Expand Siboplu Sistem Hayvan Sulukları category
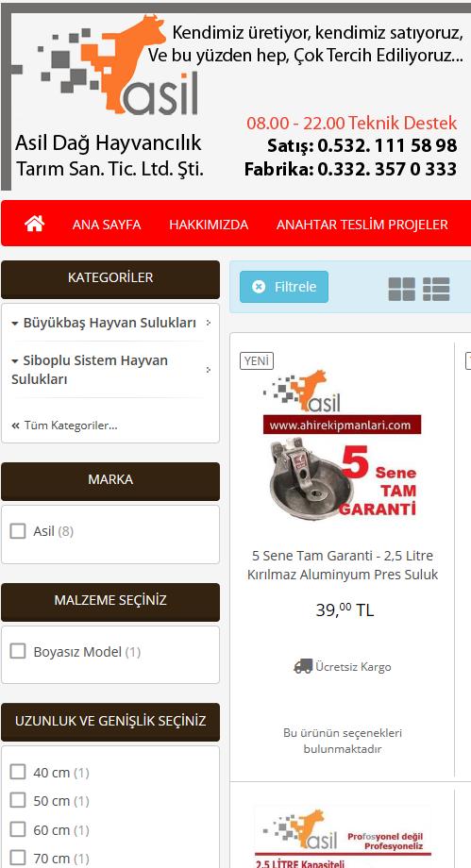471x868 pixels. [x=90, y=370]
